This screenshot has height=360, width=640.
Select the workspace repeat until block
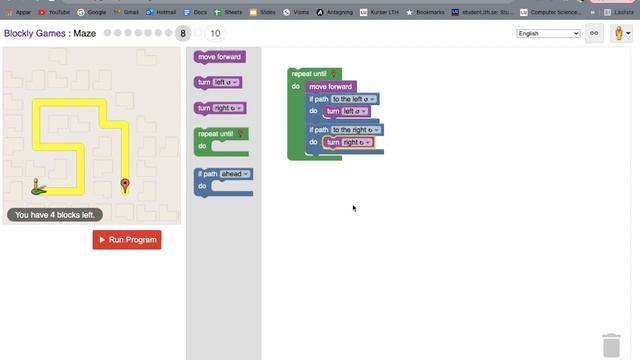309,74
